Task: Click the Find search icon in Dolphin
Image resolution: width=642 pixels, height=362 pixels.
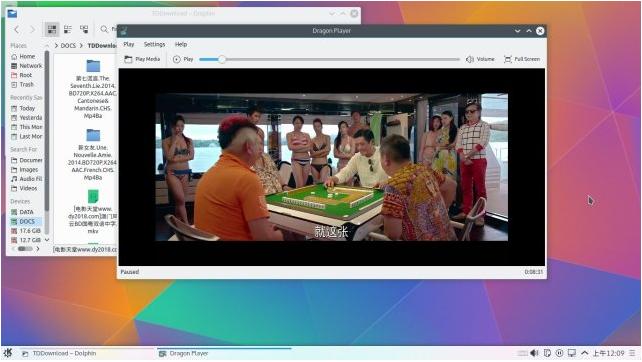Action: point(104,29)
